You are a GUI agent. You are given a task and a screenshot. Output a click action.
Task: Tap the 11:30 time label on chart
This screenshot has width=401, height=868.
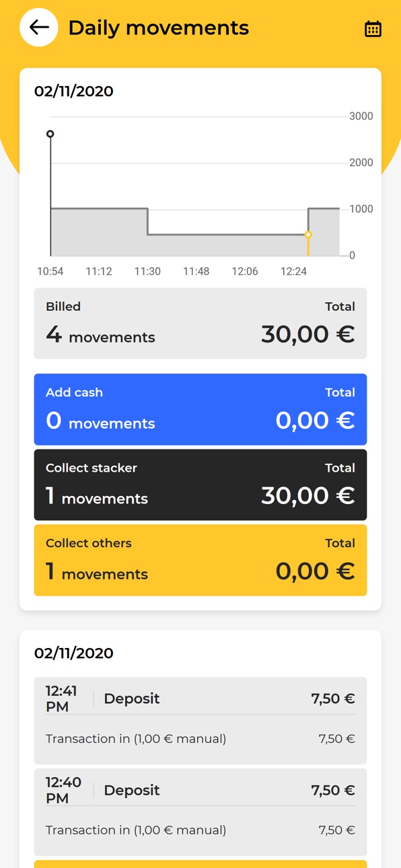click(147, 272)
